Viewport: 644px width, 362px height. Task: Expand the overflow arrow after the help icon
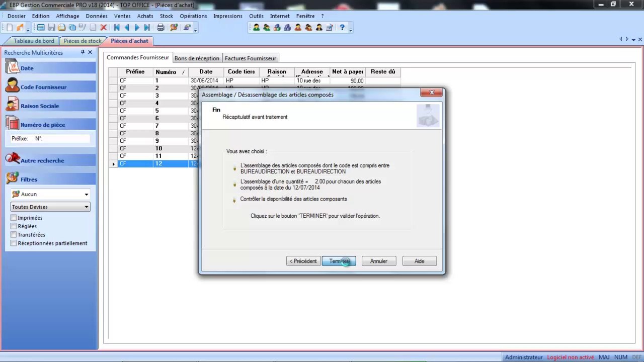(351, 29)
